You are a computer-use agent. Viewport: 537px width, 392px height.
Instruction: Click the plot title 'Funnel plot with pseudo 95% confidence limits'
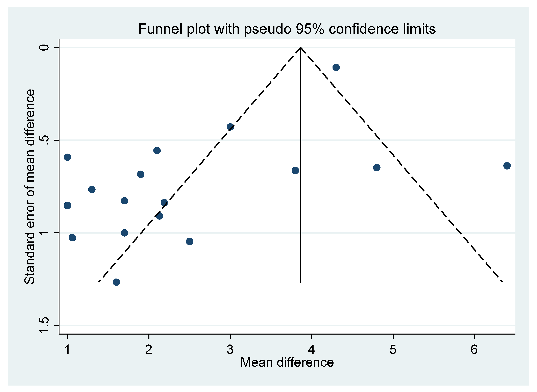(x=287, y=29)
